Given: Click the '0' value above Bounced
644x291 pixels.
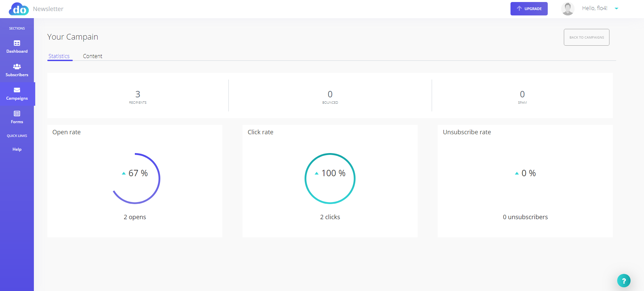Looking at the screenshot, I should tap(330, 94).
